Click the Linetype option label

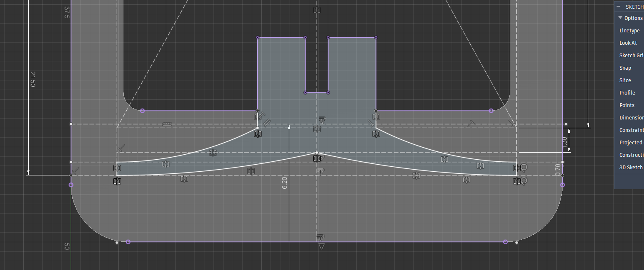tap(629, 31)
